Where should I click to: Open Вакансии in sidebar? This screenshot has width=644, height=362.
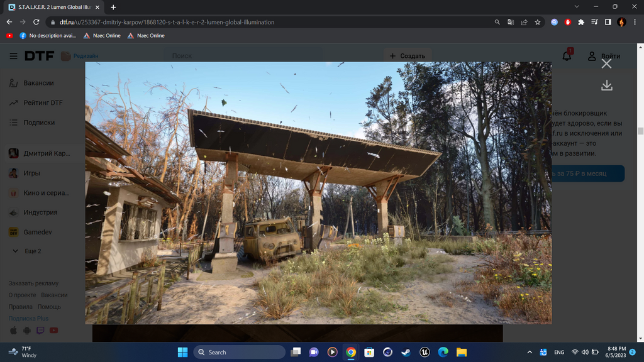coord(38,83)
